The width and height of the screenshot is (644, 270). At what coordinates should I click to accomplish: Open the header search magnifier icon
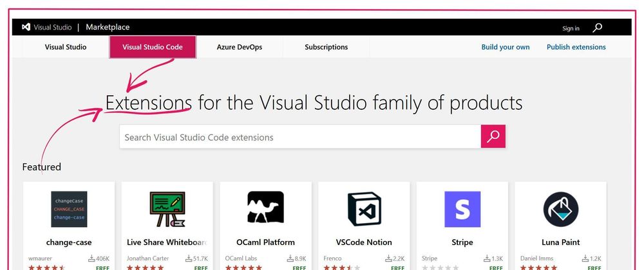598,28
